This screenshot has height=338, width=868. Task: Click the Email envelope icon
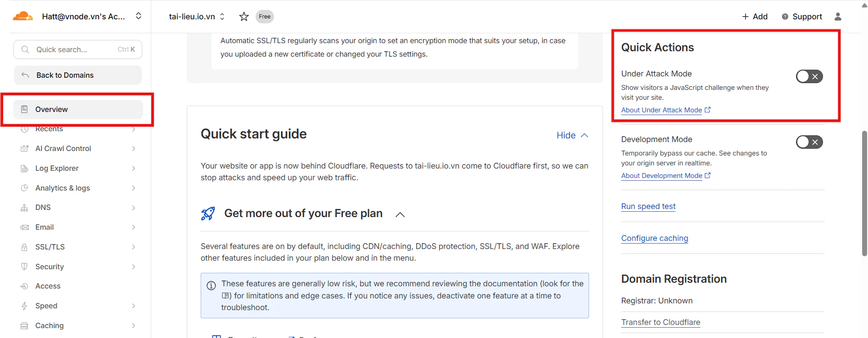click(x=24, y=227)
